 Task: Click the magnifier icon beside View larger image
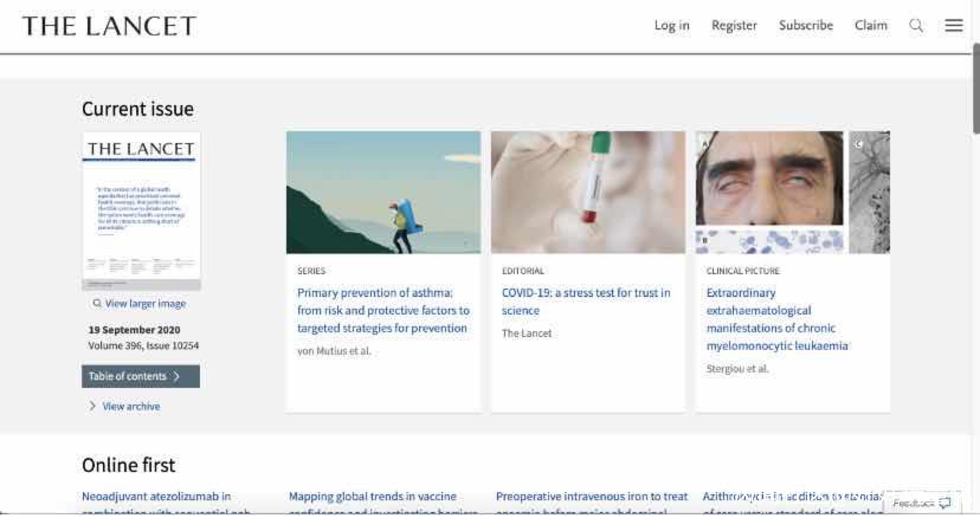coord(97,303)
